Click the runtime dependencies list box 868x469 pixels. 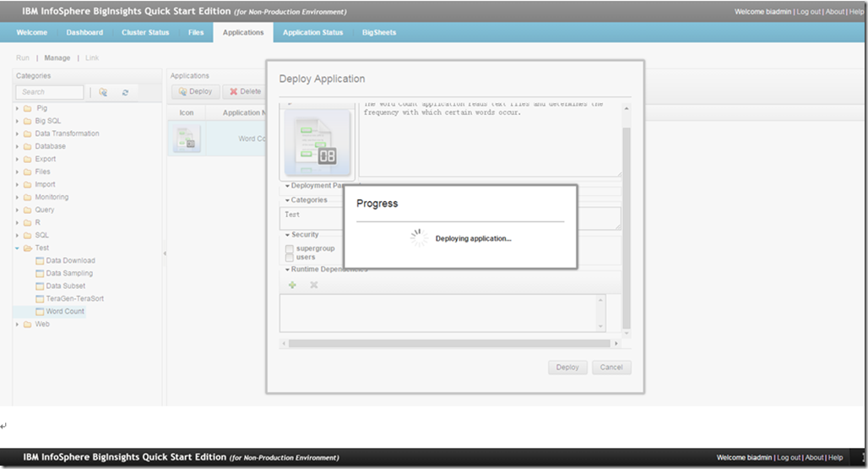tap(442, 314)
